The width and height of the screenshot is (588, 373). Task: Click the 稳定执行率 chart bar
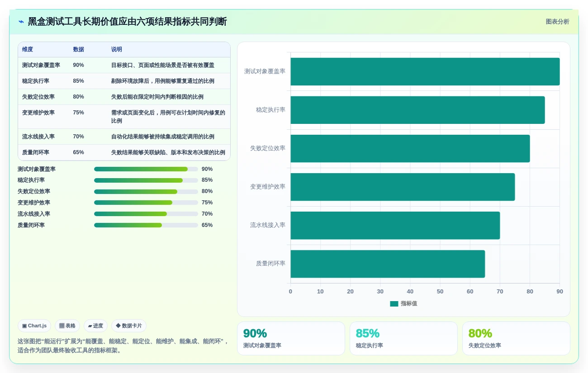pos(417,110)
